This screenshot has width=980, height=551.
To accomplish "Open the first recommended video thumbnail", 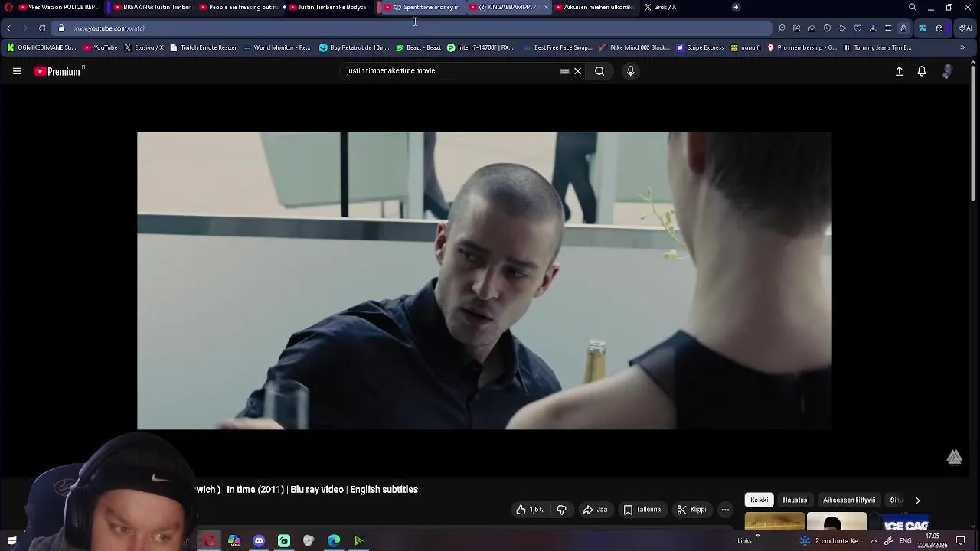I will click(x=775, y=522).
